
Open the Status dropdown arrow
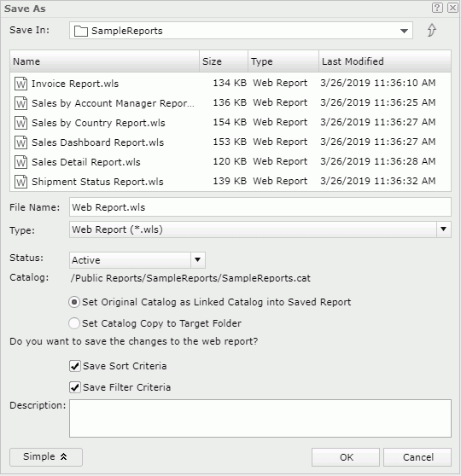pyautogui.click(x=198, y=260)
